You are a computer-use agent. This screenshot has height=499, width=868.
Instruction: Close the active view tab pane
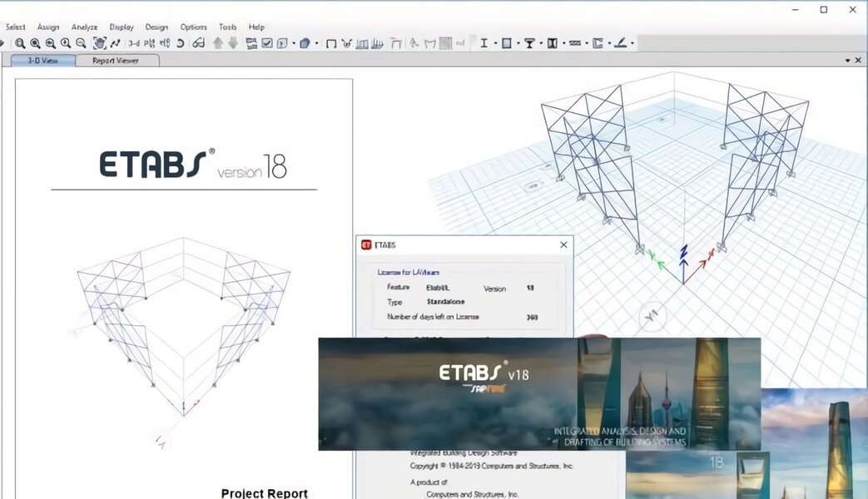coord(858,61)
